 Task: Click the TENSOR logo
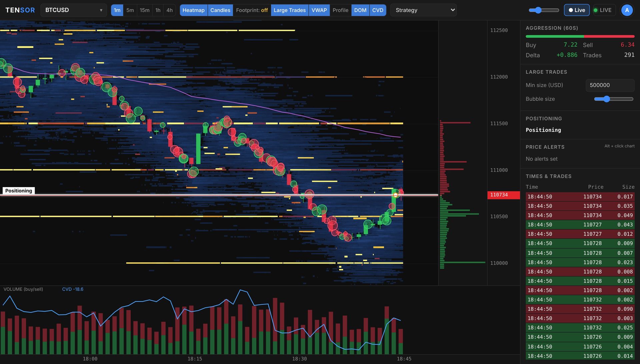click(20, 10)
